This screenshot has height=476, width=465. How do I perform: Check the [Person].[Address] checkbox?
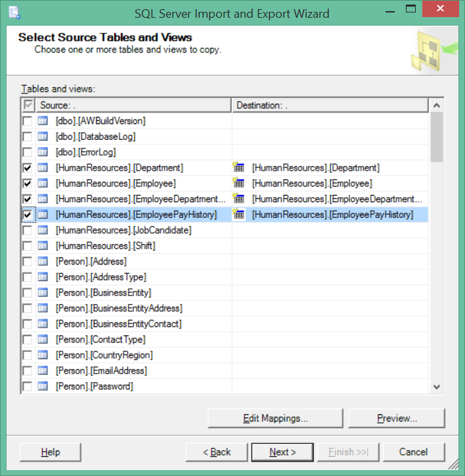[28, 262]
